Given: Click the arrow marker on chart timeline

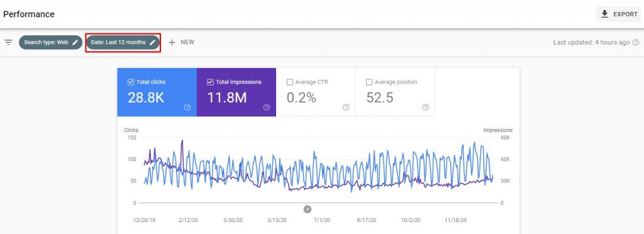Looking at the screenshot, I should pyautogui.click(x=308, y=209).
